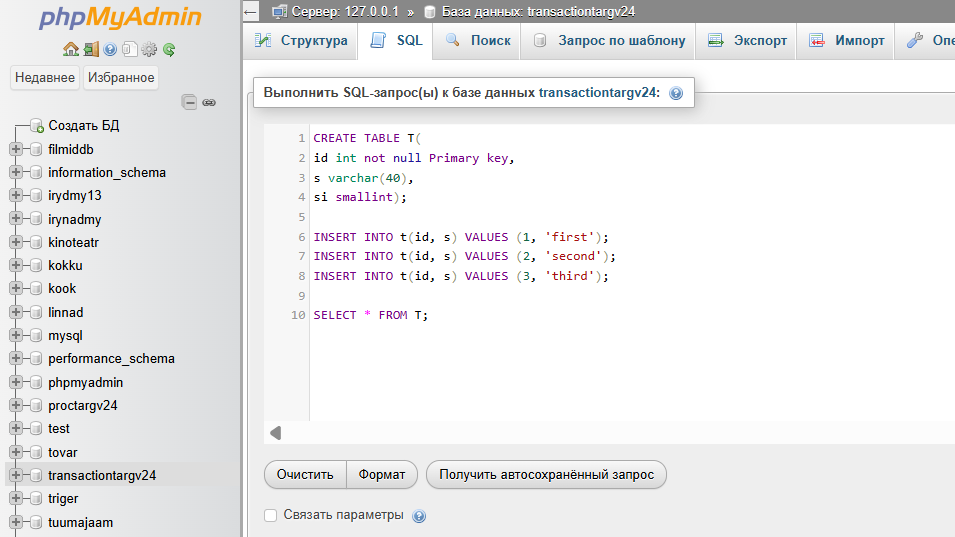
Task: Expand the kokku database node
Action: pos(16,265)
